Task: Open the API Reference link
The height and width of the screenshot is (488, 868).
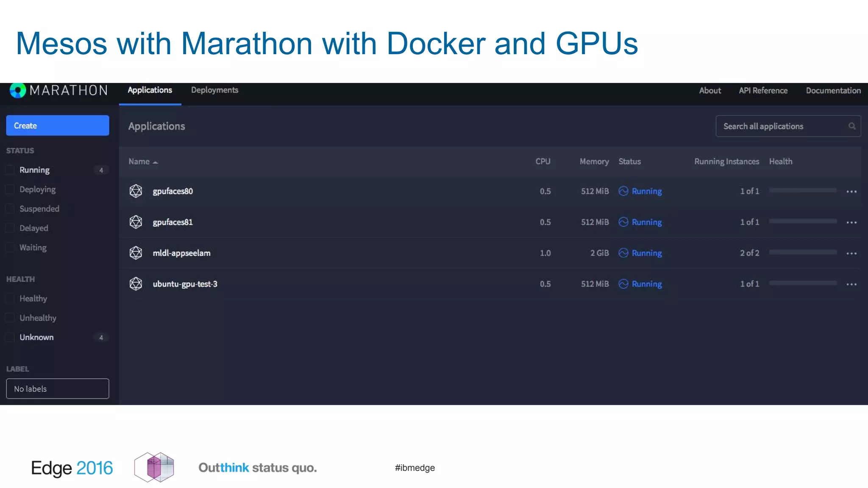Action: tap(763, 90)
